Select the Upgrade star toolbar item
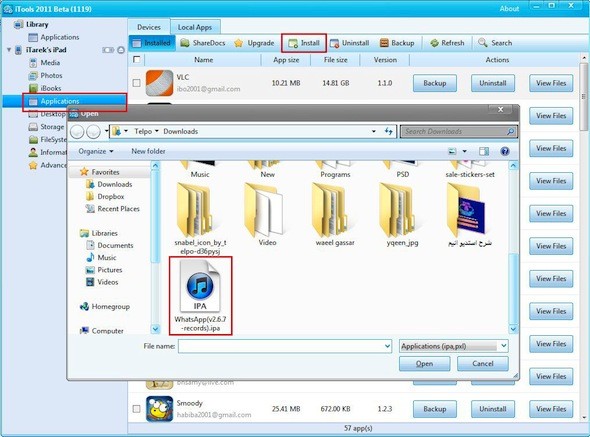The image size is (590, 437). point(254,43)
